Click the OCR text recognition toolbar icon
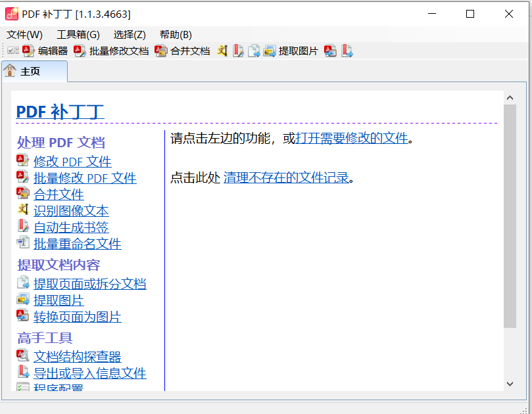The width and height of the screenshot is (532, 414). (222, 51)
